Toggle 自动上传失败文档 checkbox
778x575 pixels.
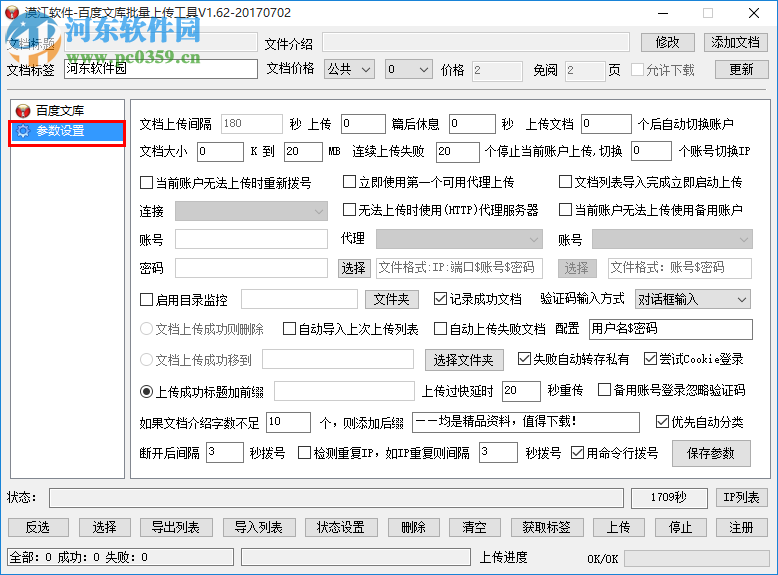click(x=440, y=329)
